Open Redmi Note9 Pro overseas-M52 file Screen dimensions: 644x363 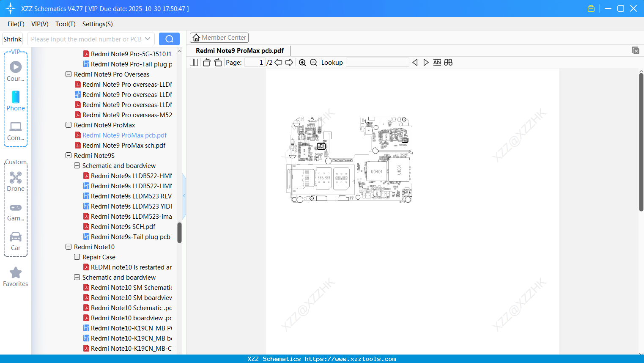click(127, 115)
